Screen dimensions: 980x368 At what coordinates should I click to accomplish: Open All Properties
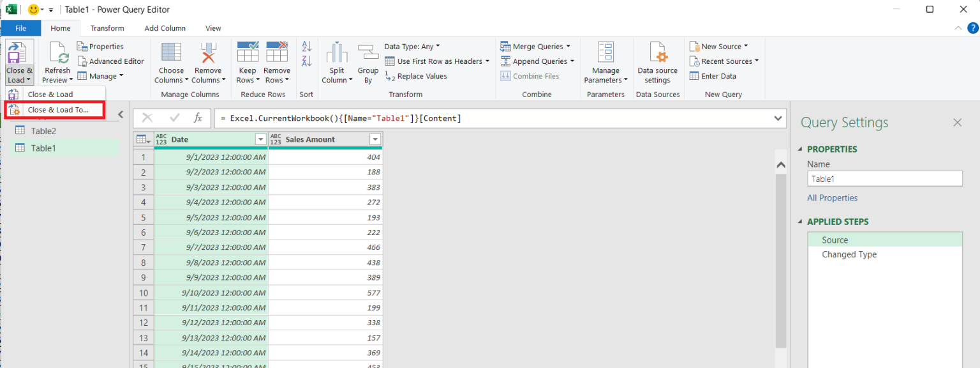832,197
